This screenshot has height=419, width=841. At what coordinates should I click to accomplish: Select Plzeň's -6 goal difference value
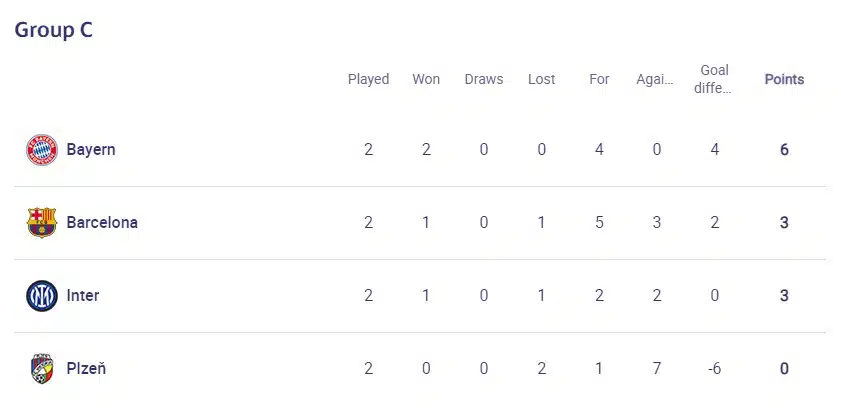714,369
